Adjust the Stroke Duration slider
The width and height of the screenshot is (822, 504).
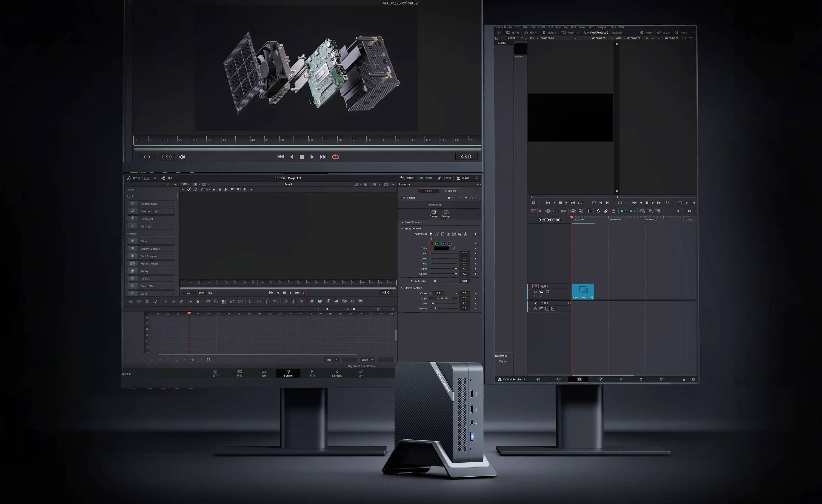435,281
